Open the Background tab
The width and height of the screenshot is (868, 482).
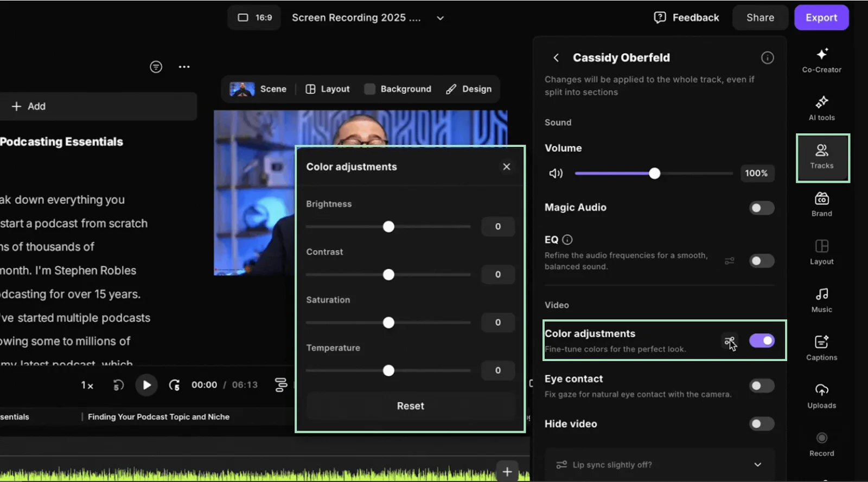pyautogui.click(x=398, y=89)
